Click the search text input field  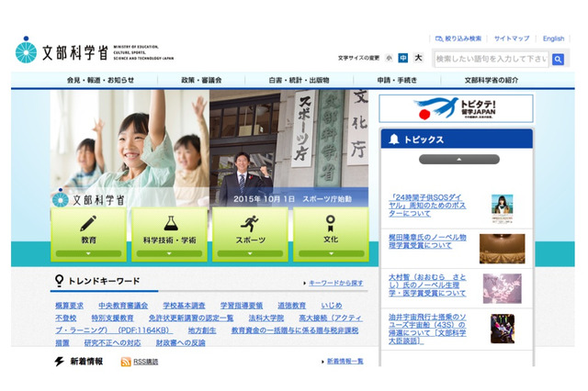pos(492,59)
